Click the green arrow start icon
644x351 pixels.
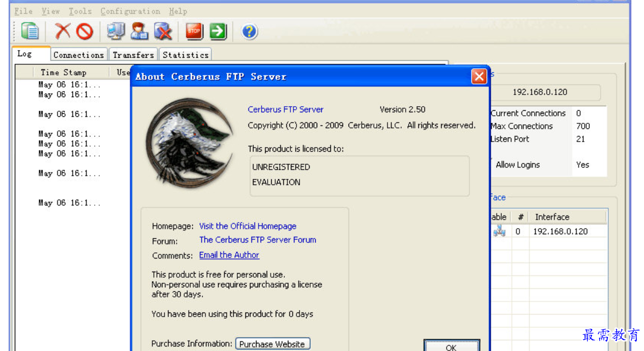(x=218, y=31)
